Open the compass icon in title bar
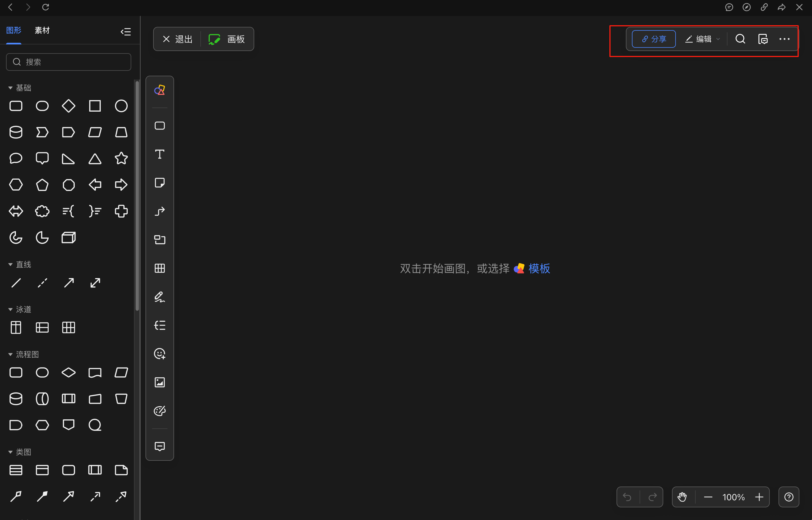 coord(746,7)
